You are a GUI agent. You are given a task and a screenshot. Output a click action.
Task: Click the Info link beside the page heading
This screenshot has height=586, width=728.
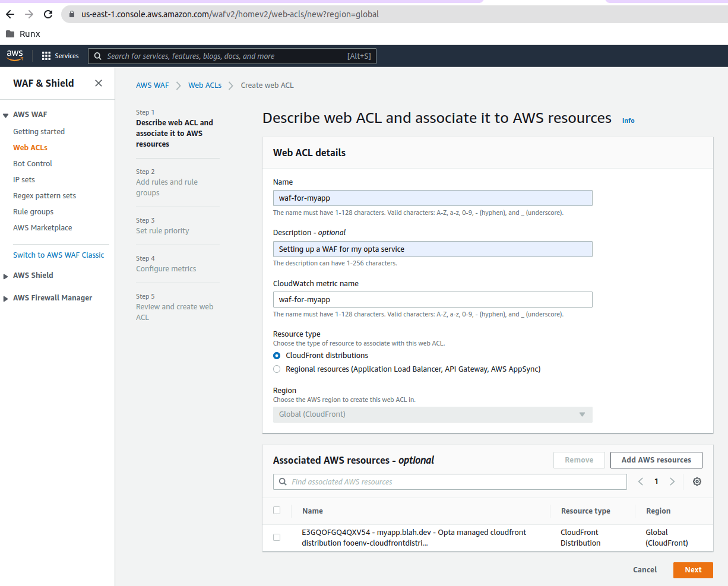click(628, 121)
